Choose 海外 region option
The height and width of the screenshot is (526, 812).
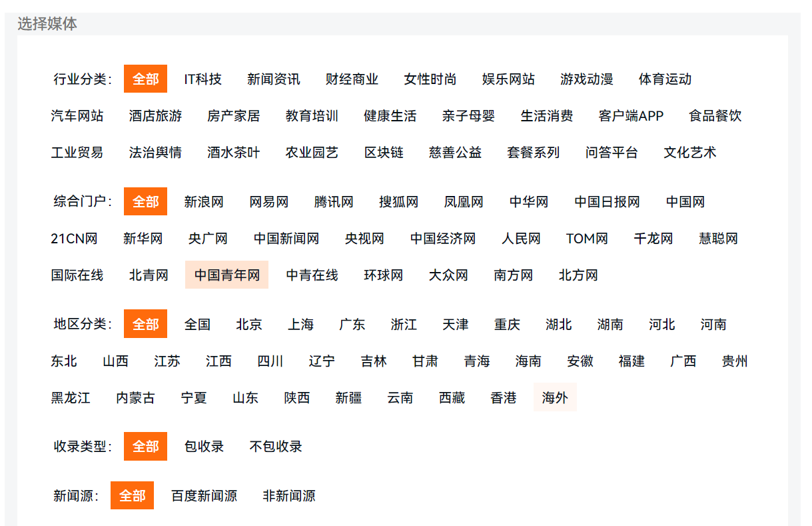[555, 397]
